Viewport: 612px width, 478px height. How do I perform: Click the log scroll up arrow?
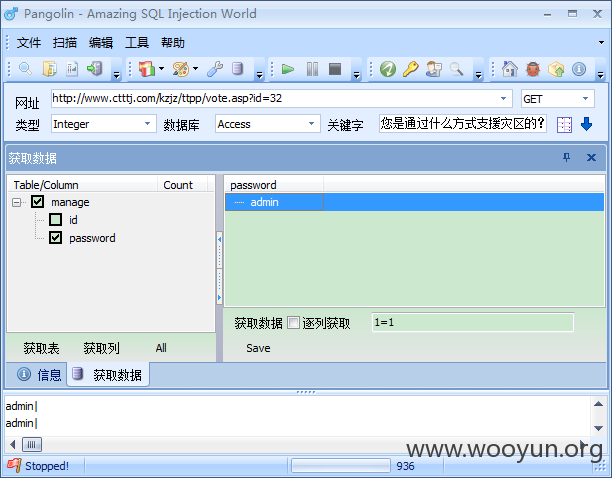point(598,404)
